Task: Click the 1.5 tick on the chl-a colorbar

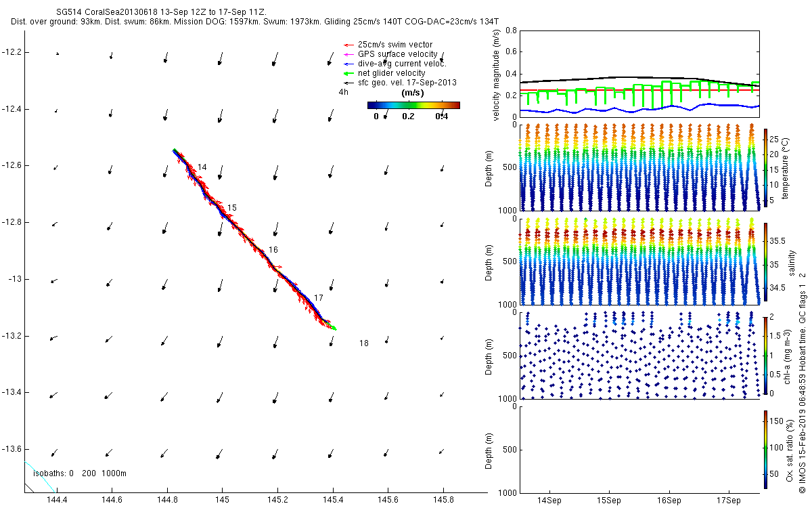Action: [775, 336]
